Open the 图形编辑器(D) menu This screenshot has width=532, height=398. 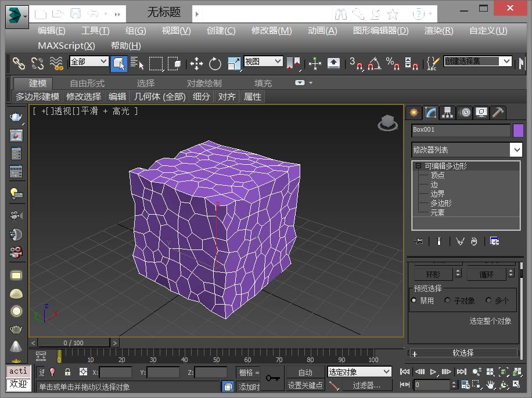(380, 31)
